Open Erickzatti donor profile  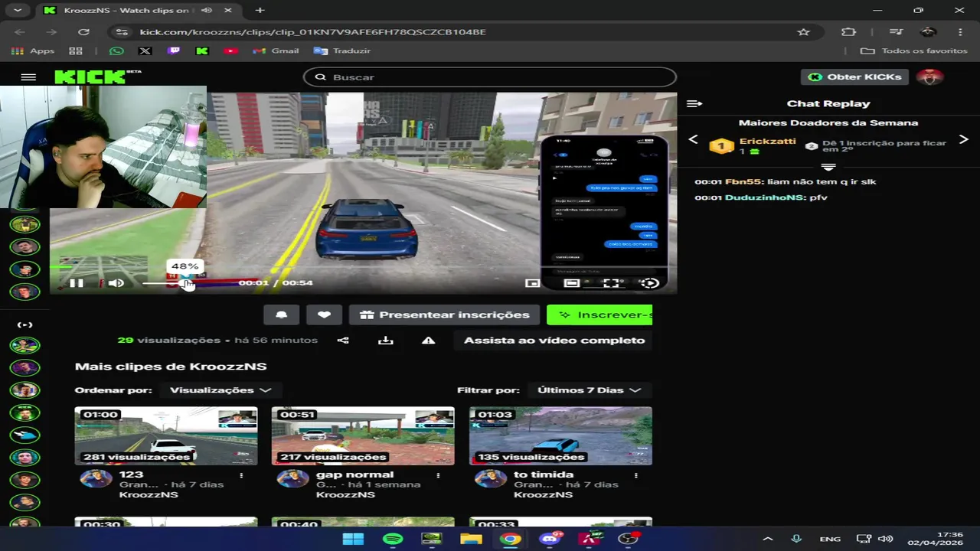tap(767, 142)
